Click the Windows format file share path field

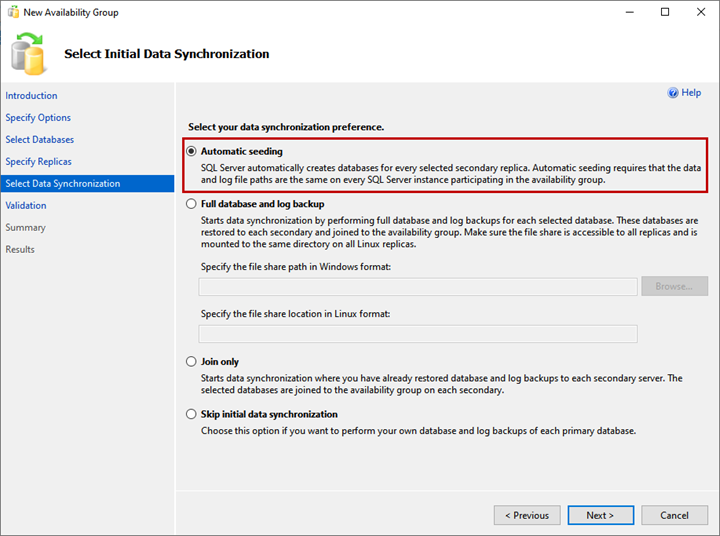[x=418, y=287]
